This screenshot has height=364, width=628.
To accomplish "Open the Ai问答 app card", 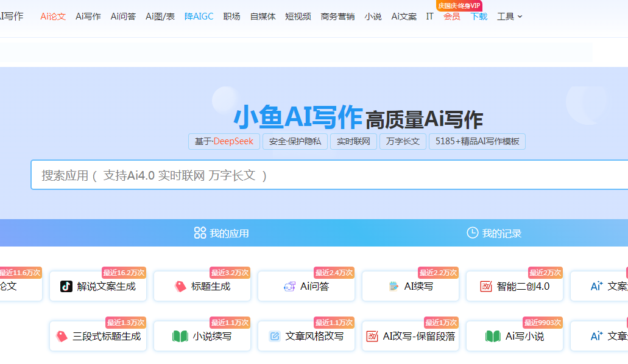I will (306, 286).
